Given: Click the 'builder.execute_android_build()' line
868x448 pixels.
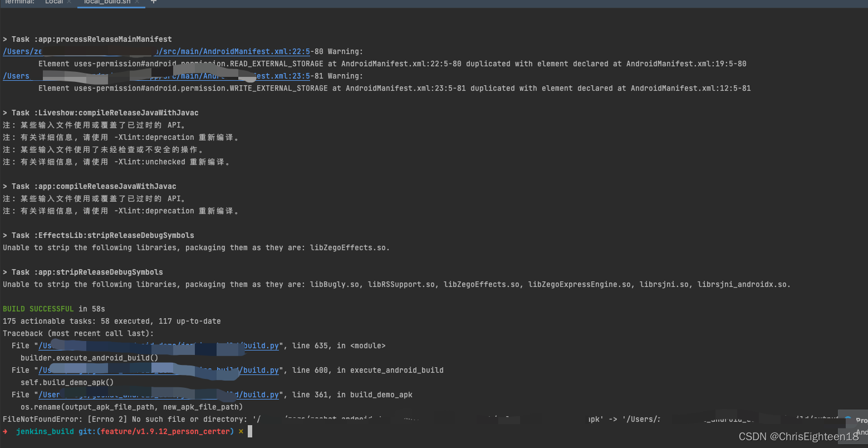Looking at the screenshot, I should (90, 358).
